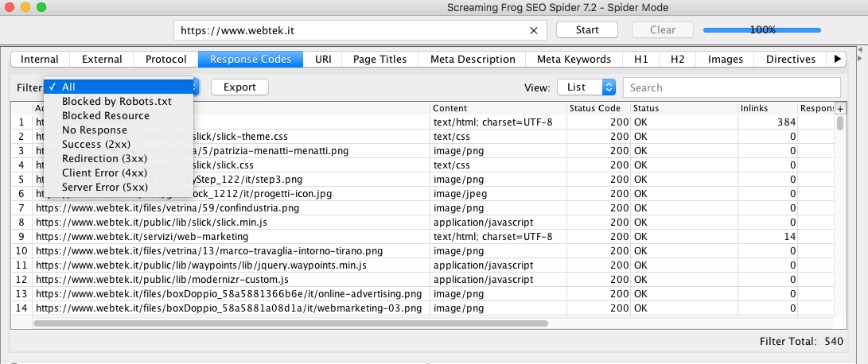868x364 pixels.
Task: Filter by Redirection (3xx)
Action: tap(119, 159)
